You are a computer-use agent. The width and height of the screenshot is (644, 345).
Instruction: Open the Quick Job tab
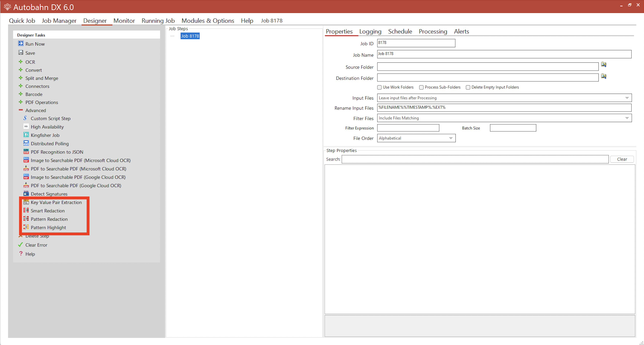[x=22, y=21]
